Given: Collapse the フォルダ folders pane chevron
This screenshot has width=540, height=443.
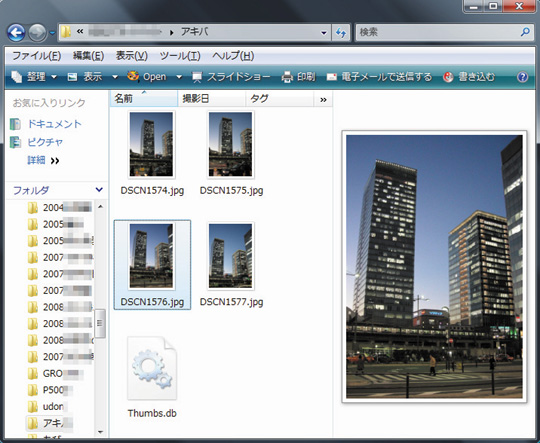Looking at the screenshot, I should coord(99,189).
